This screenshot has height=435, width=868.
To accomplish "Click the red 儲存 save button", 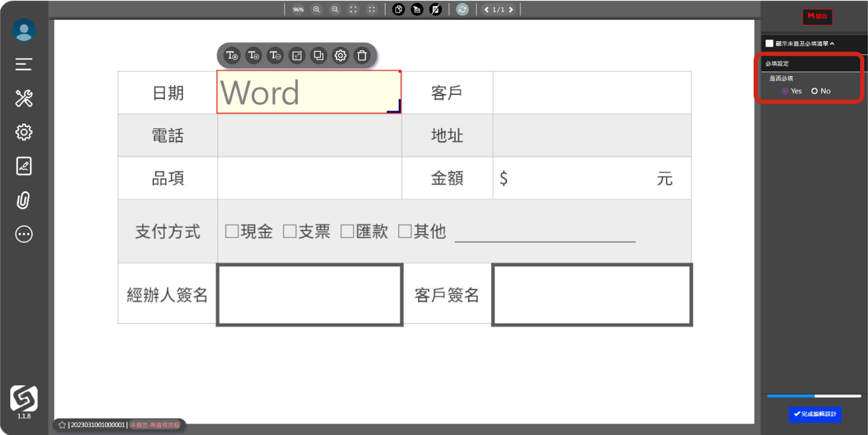I will [817, 17].
